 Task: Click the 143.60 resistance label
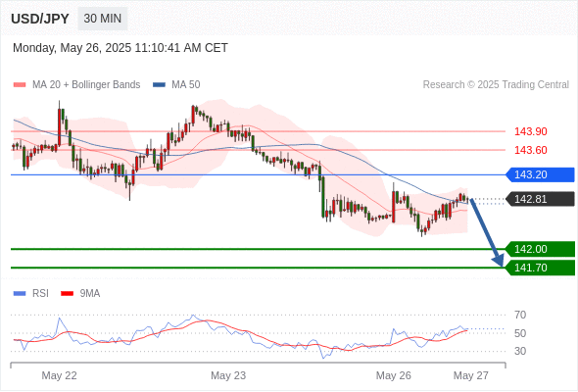pos(530,150)
